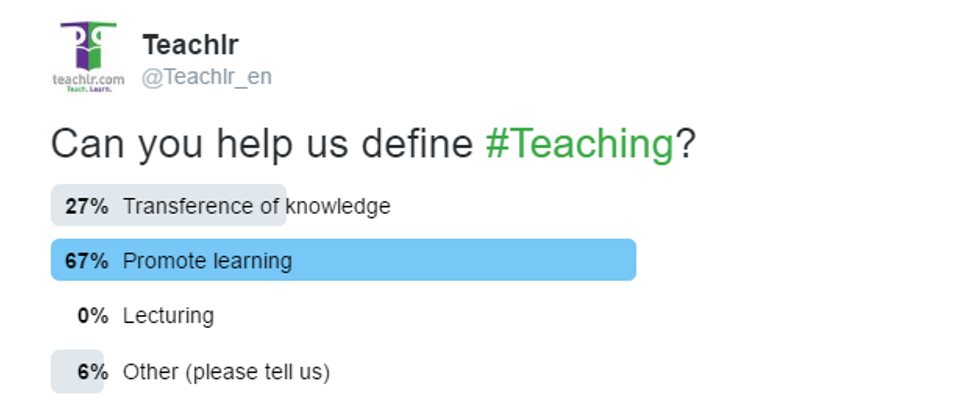Select the "Transference of knowledge" option label
The height and width of the screenshot is (412, 967).
coord(256,206)
